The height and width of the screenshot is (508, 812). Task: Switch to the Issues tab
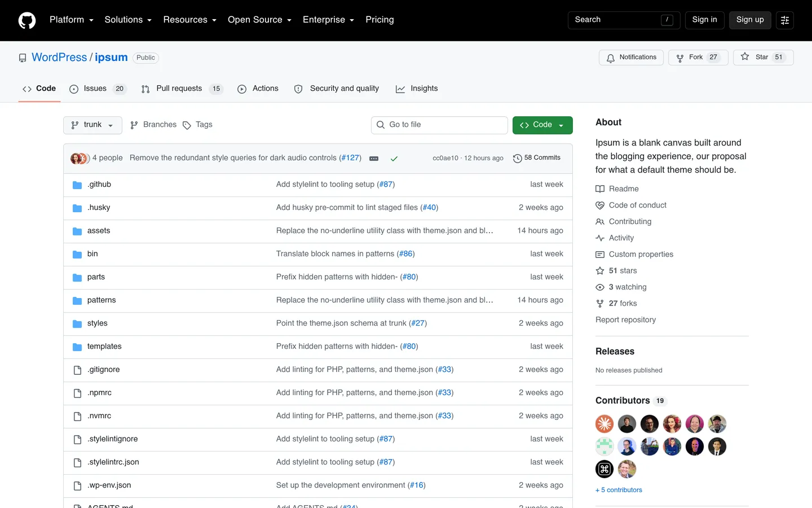pyautogui.click(x=98, y=89)
